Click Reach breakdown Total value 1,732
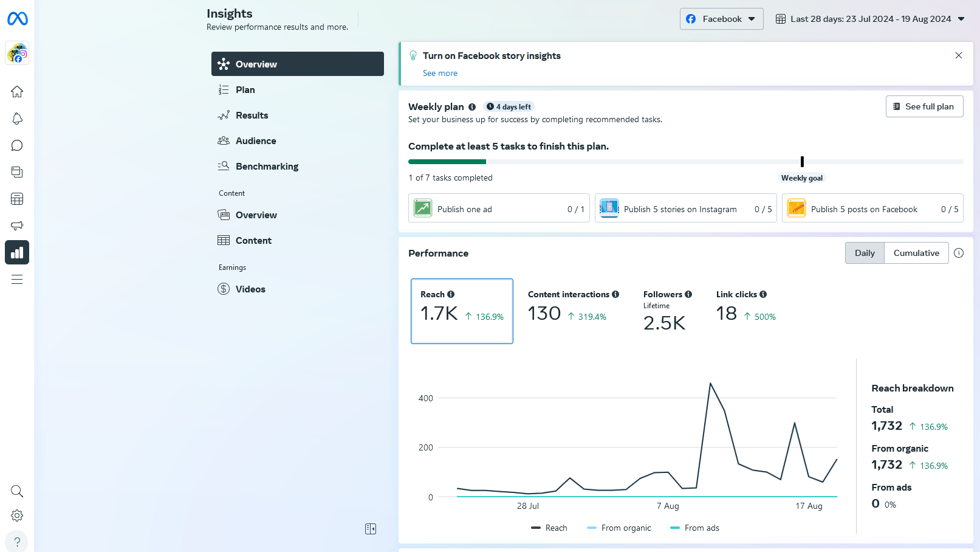 tap(886, 426)
